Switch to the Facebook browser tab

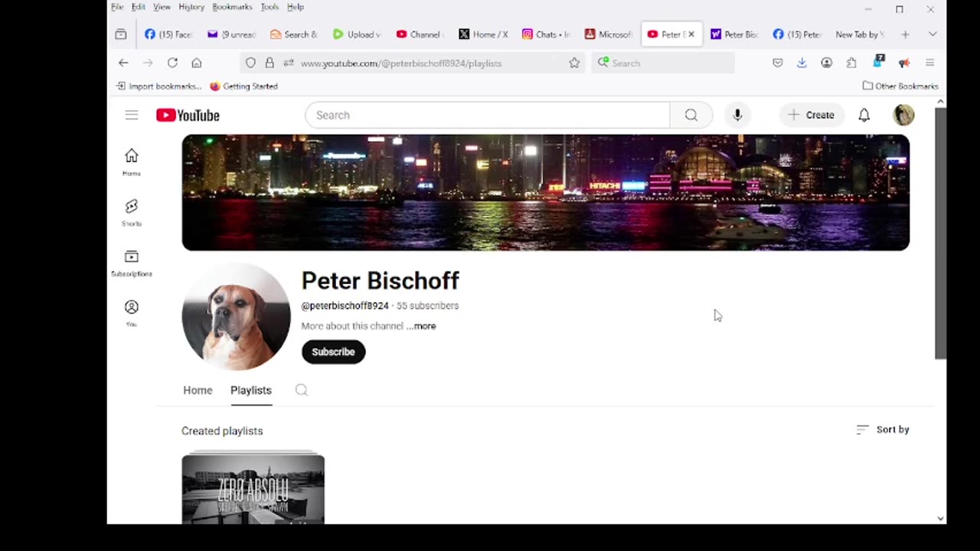coord(168,34)
